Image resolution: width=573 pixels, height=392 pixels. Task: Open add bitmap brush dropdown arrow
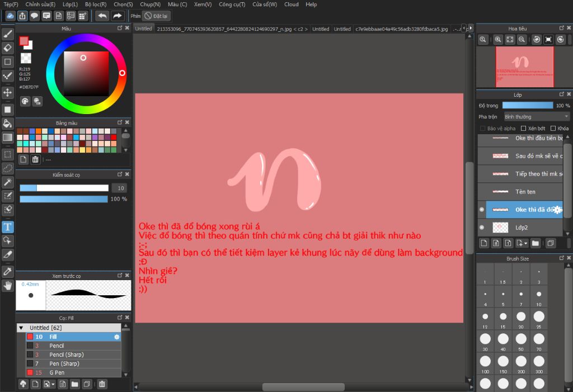pyautogui.click(x=53, y=384)
